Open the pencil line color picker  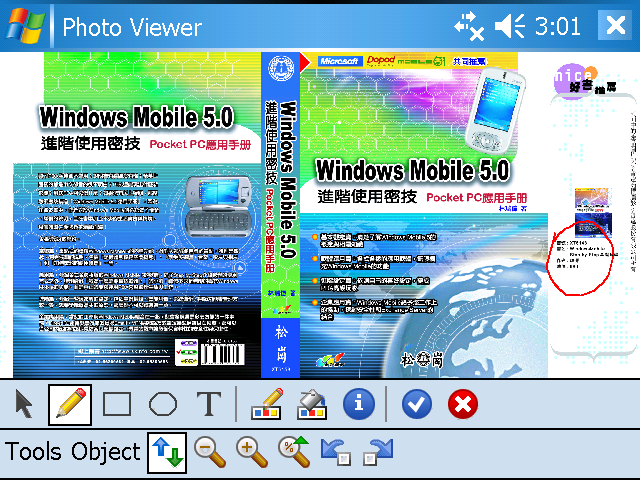click(267, 404)
